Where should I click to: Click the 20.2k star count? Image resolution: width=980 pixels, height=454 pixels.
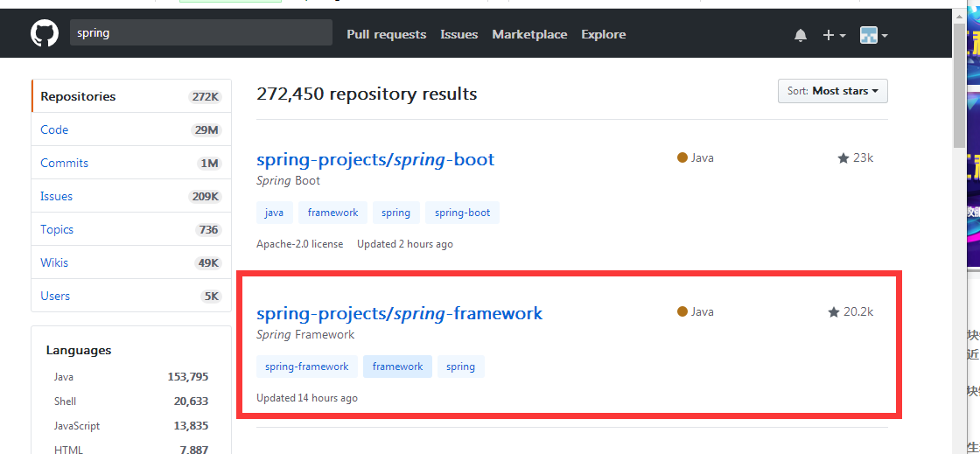(x=858, y=312)
